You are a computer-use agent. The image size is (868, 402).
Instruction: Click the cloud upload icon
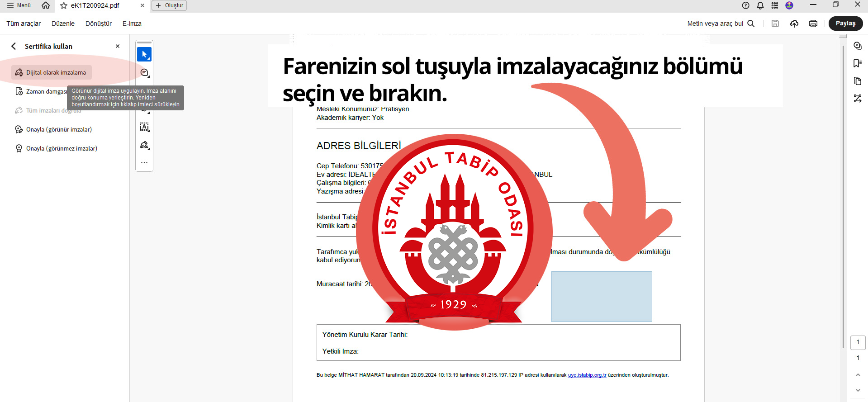pos(794,24)
